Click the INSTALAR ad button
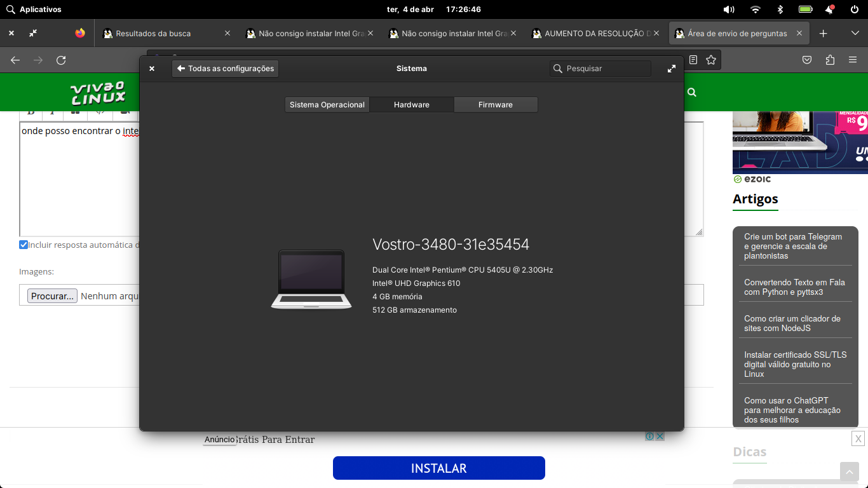The width and height of the screenshot is (868, 488). (x=439, y=468)
